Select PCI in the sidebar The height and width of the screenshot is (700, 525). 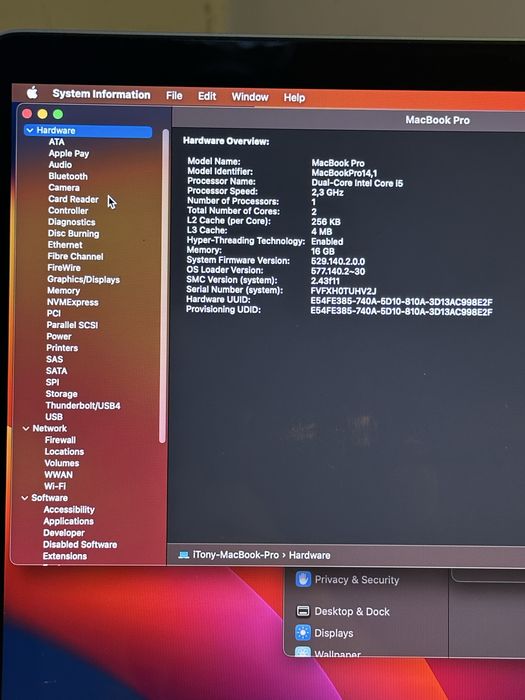point(54,313)
